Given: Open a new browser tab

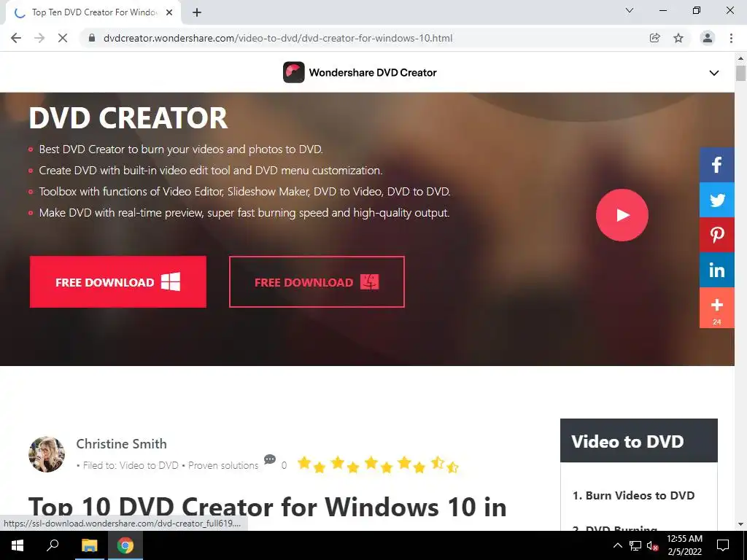Looking at the screenshot, I should (197, 13).
